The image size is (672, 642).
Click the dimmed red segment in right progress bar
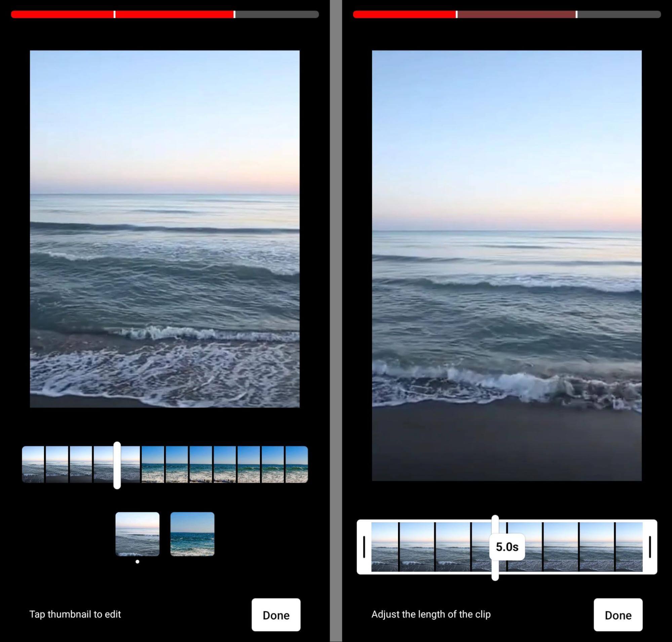point(517,14)
